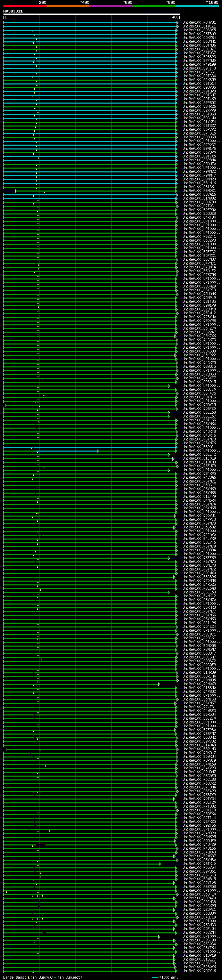The height and width of the screenshot is (980, 222).
Task: Select hit label UniRef100_Q08069
Action: (x=199, y=137)
